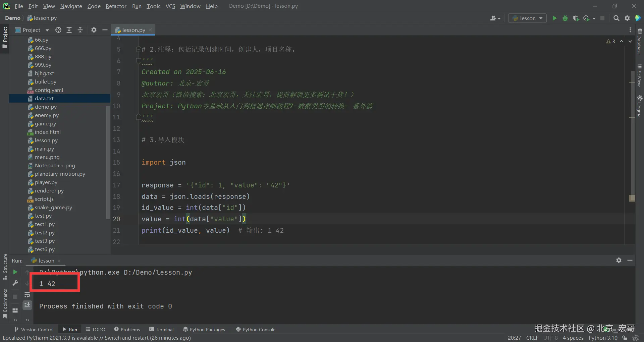Toggle read-only lock icon in status bar
Image resolution: width=644 pixels, height=342 pixels.
pos(625,338)
